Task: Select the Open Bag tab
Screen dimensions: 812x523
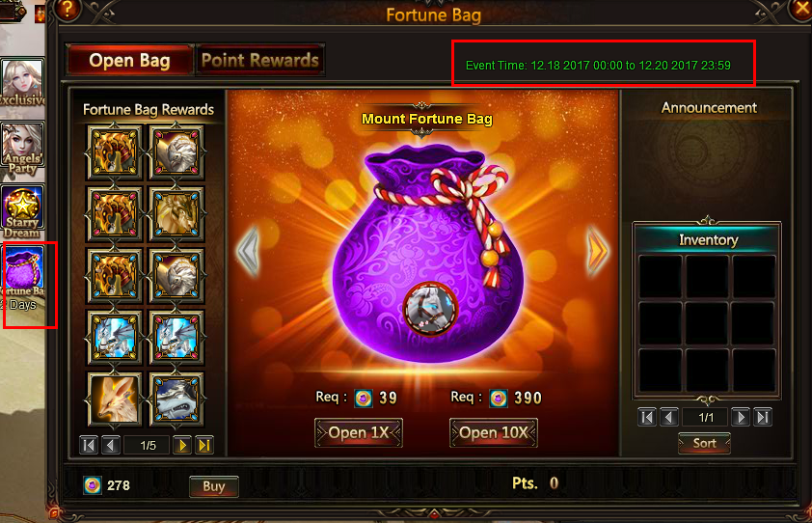Action: pos(129,60)
